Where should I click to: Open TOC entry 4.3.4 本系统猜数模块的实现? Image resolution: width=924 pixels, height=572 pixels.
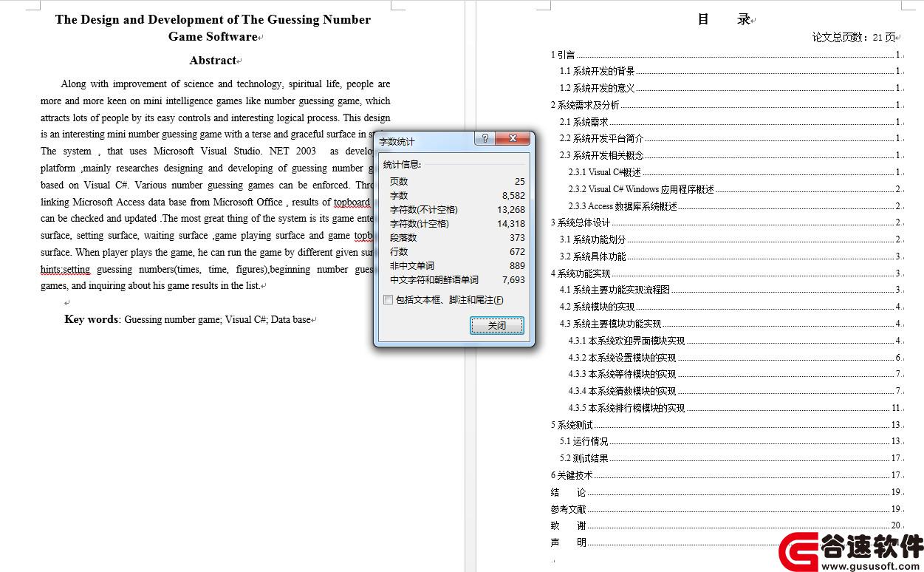point(735,391)
